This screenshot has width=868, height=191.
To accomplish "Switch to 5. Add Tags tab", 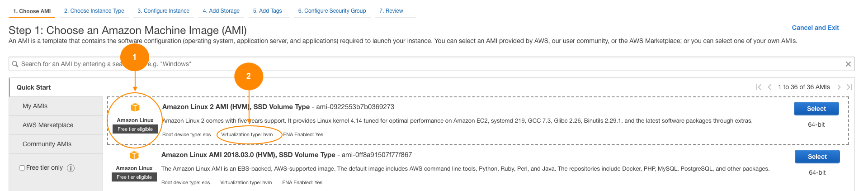I will [x=267, y=11].
